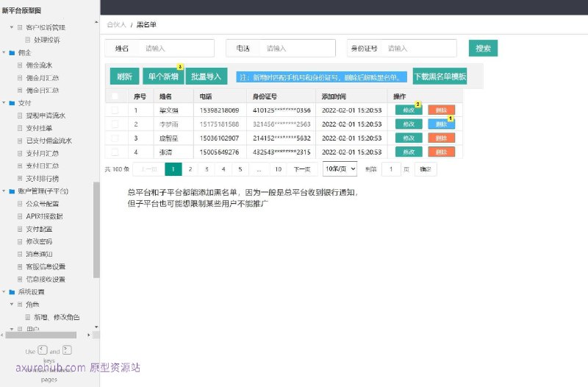Open 提现申请流水 page in sidebar
Screen dimensions: 588x387
[46, 116]
